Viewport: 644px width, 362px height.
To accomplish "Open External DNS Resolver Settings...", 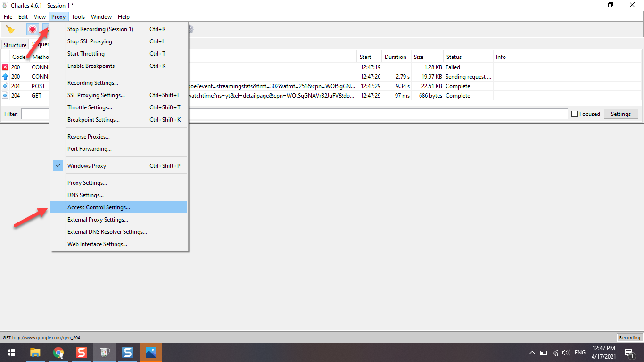I will (118, 232).
